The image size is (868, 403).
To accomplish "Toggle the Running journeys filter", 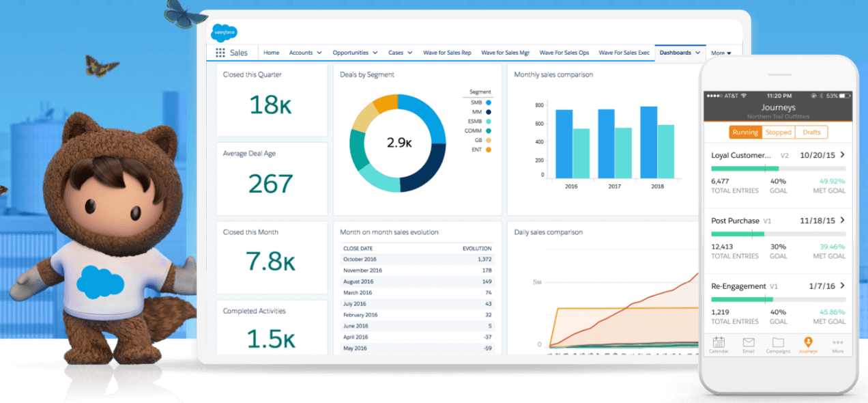I will [745, 132].
